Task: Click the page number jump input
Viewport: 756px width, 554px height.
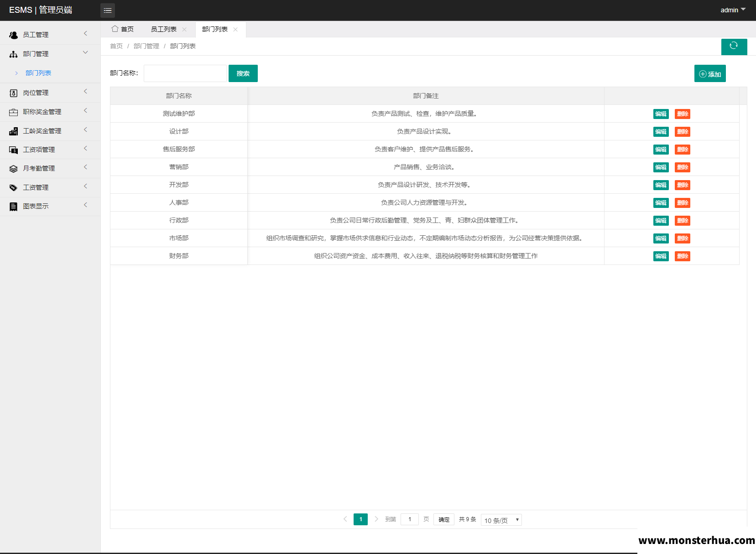Action: (x=410, y=519)
